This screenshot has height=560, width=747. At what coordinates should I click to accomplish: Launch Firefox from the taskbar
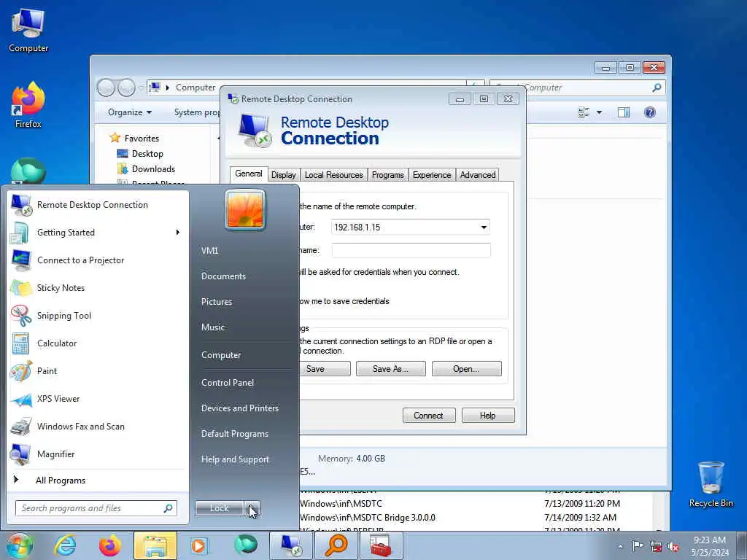[x=110, y=545]
